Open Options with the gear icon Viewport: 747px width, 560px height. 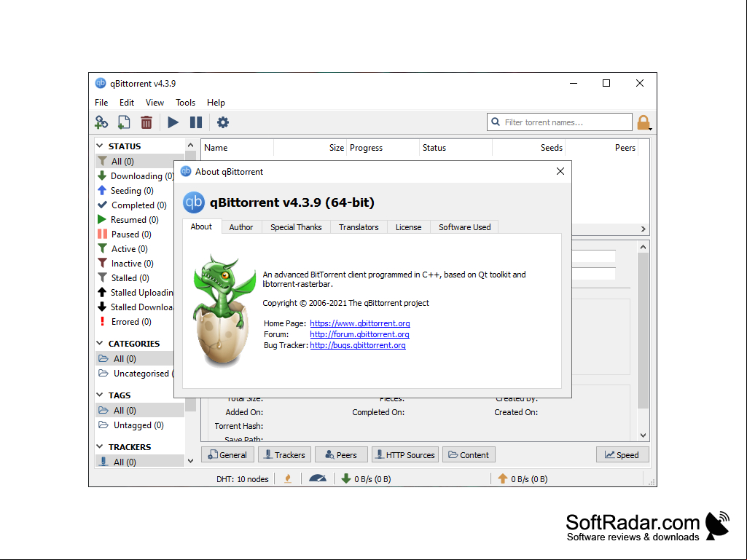pyautogui.click(x=222, y=122)
